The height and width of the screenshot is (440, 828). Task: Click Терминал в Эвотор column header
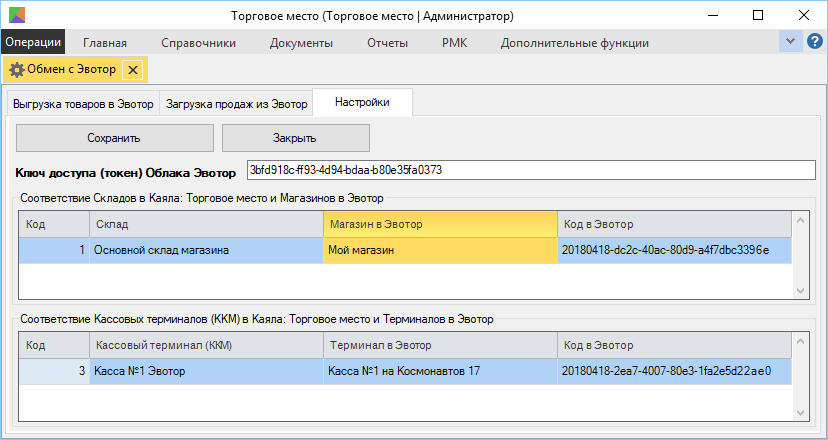pyautogui.click(x=440, y=345)
